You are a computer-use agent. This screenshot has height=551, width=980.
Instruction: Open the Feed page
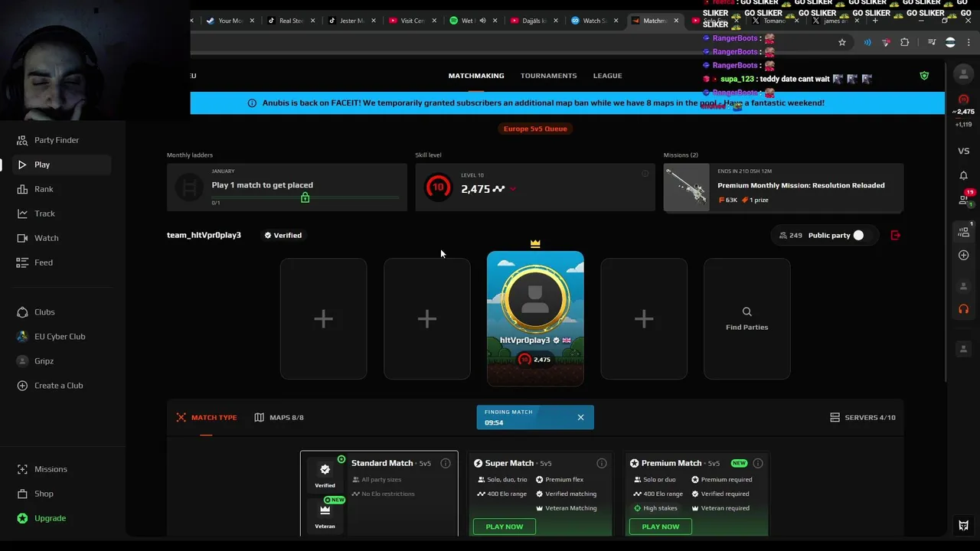click(x=44, y=262)
